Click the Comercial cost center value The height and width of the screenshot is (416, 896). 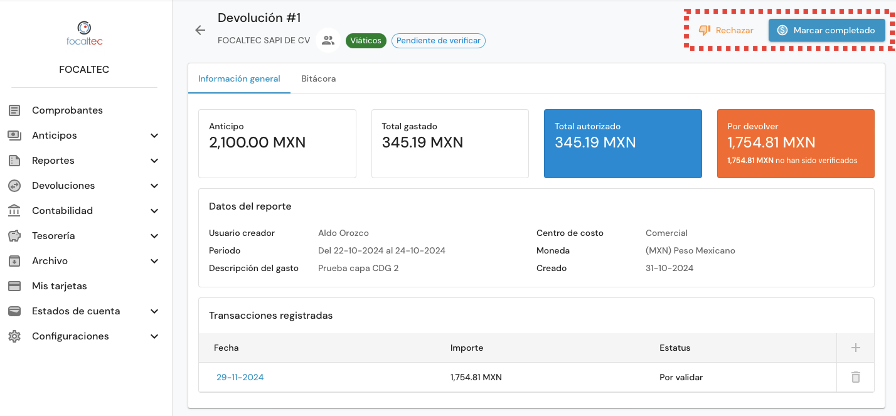coord(666,233)
